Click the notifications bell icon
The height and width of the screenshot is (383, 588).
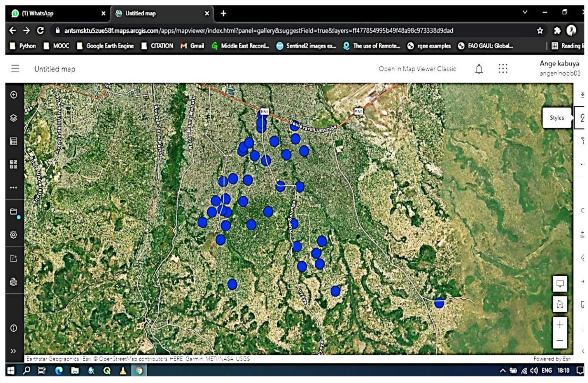[x=479, y=69]
